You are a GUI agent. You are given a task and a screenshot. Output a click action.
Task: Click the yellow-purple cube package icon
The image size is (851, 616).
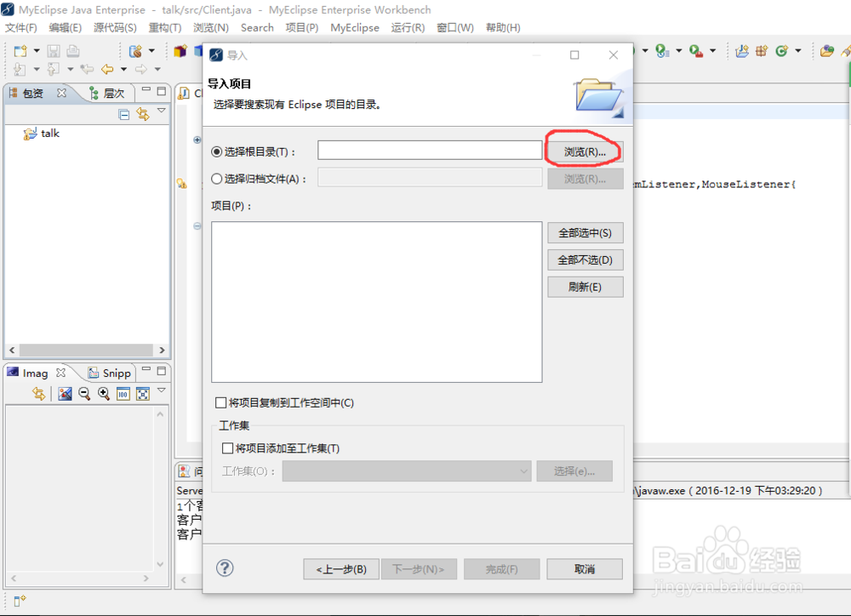click(180, 51)
